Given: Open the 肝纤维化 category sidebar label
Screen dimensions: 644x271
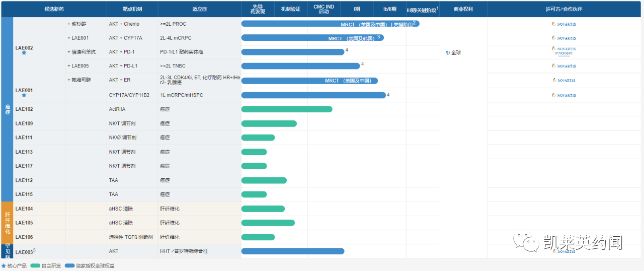Looking at the screenshot, I should [7, 223].
